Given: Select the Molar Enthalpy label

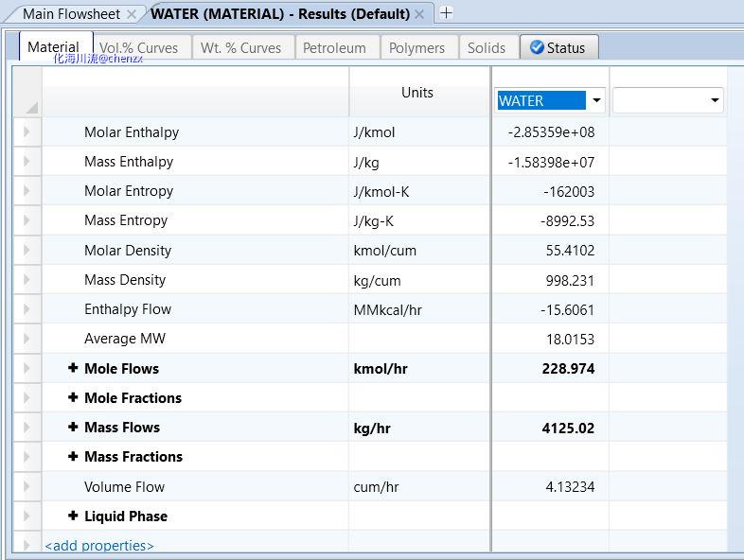Looking at the screenshot, I should 132,131.
